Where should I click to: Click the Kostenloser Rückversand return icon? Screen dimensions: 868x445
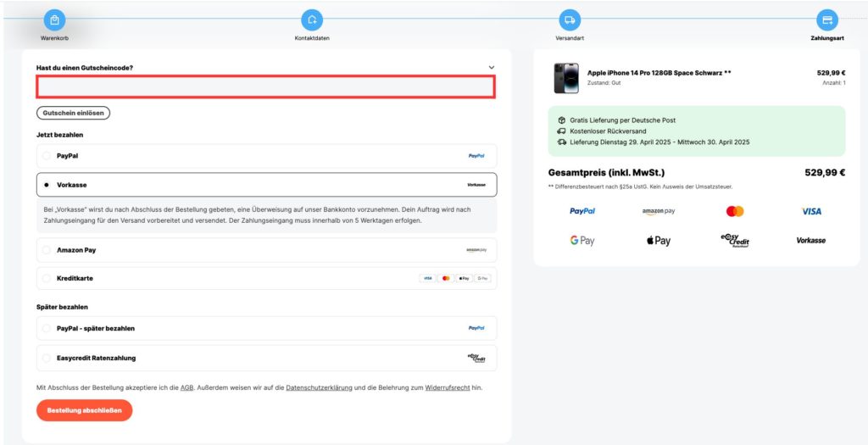click(561, 131)
